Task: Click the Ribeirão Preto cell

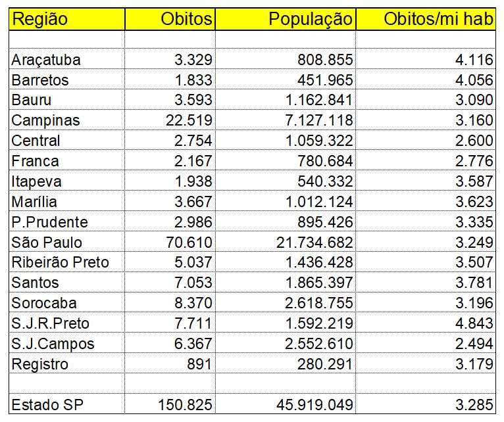Action: [61, 263]
